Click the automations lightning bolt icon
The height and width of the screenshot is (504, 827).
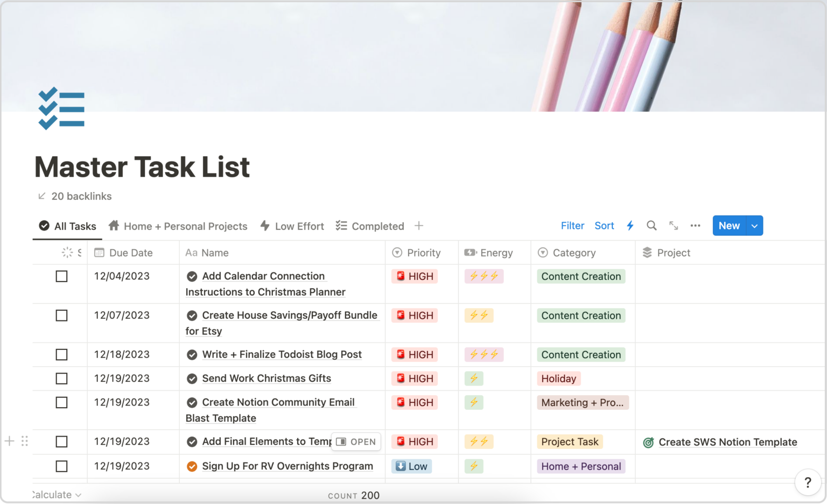click(630, 226)
